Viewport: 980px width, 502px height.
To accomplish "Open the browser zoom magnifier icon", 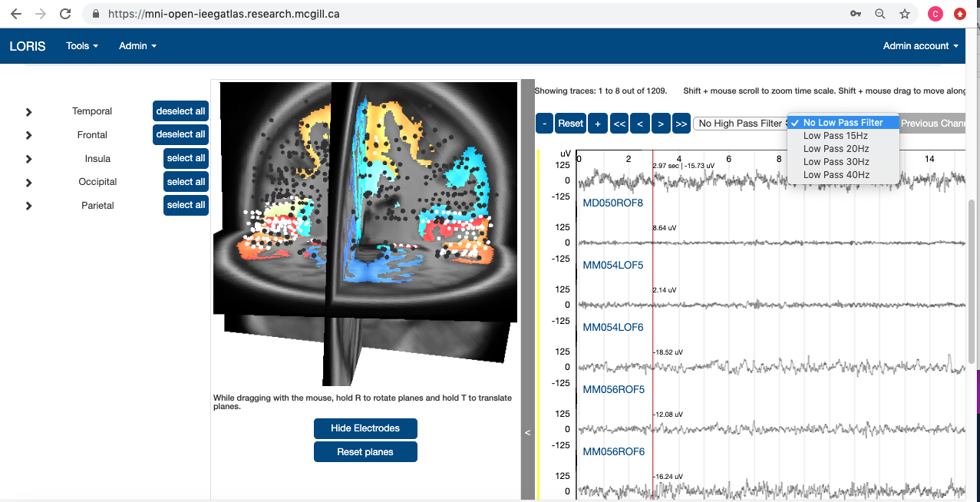I will [x=880, y=14].
